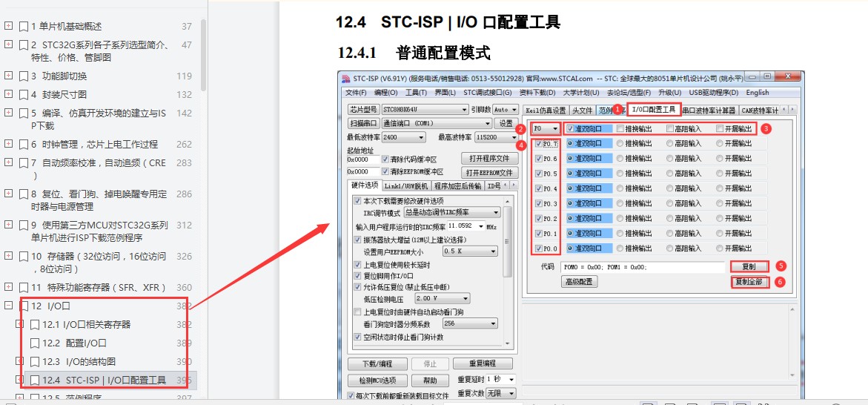Select the I/O口配置工具 tab
The width and height of the screenshot is (868, 405).
[x=654, y=110]
